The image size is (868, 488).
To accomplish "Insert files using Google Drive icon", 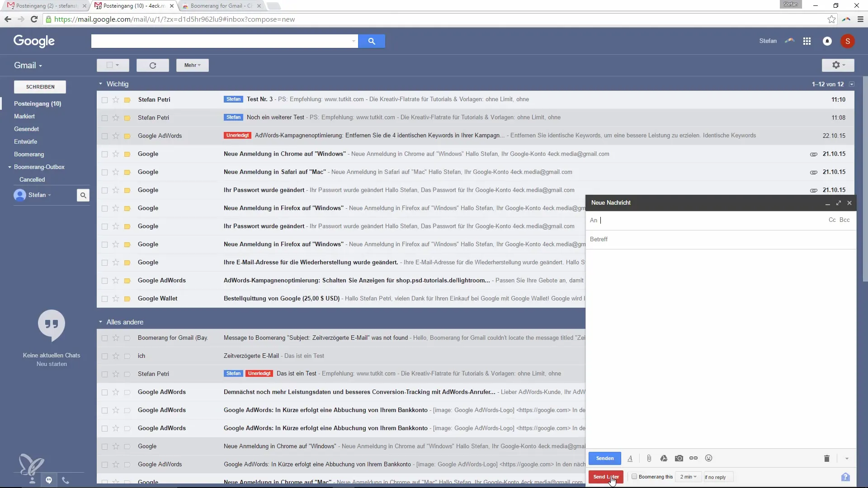I will click(x=664, y=458).
